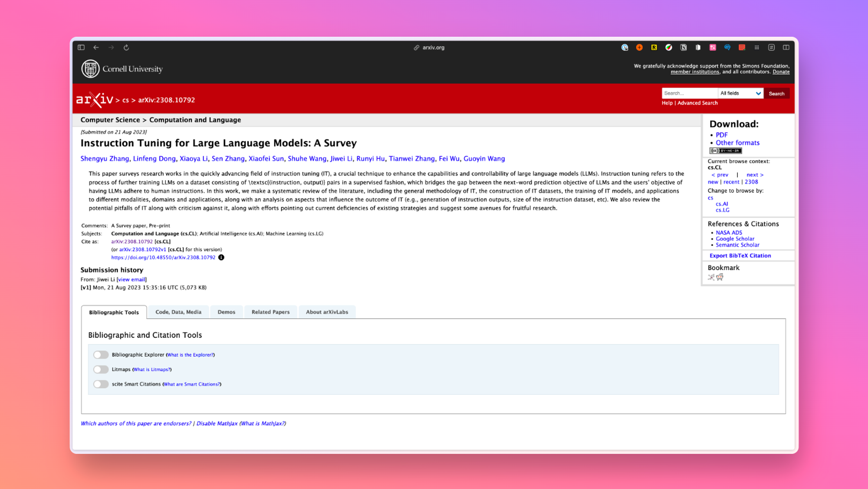The image size is (868, 489).
Task: Go to next paper in cs.CL
Action: [x=755, y=175]
